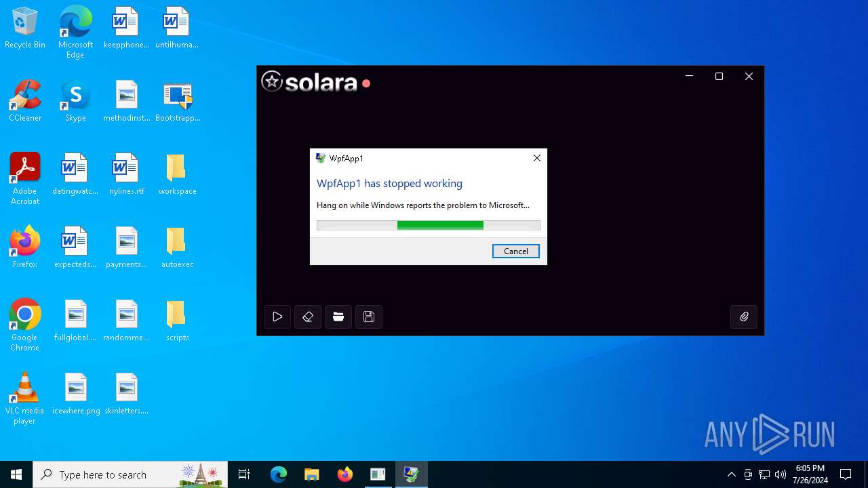
Task: Select the keepphone Word document
Action: point(127,28)
